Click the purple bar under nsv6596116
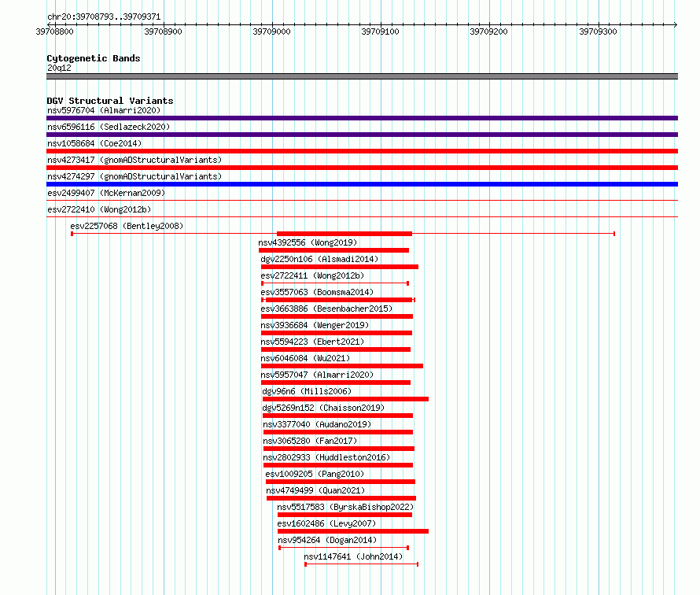Image resolution: width=700 pixels, height=595 pixels. pos(362,135)
